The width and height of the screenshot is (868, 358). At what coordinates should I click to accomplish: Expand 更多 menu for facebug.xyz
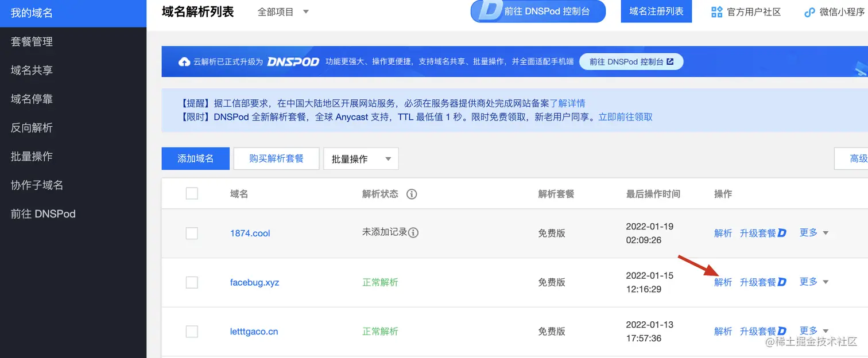pos(814,282)
